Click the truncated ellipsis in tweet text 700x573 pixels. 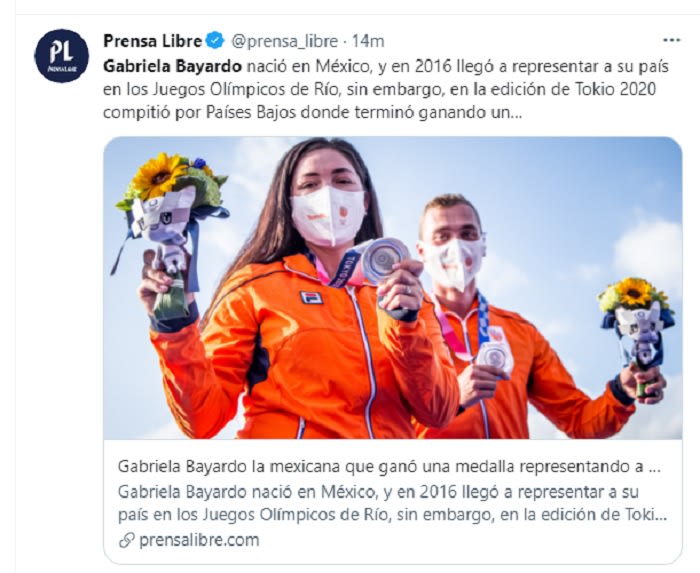(515, 113)
